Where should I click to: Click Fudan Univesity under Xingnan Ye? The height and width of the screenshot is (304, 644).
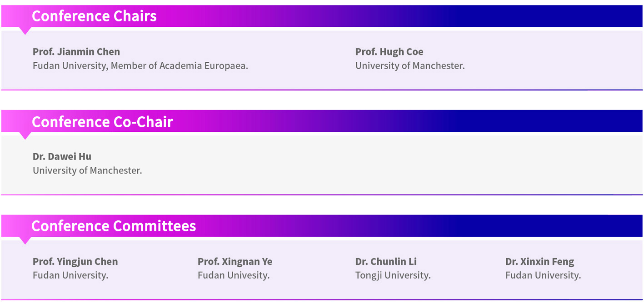click(x=234, y=275)
